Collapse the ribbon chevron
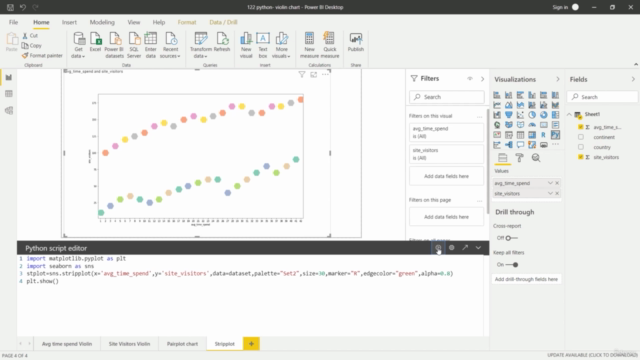Screen dimensions: 640x360 coord(636,64)
